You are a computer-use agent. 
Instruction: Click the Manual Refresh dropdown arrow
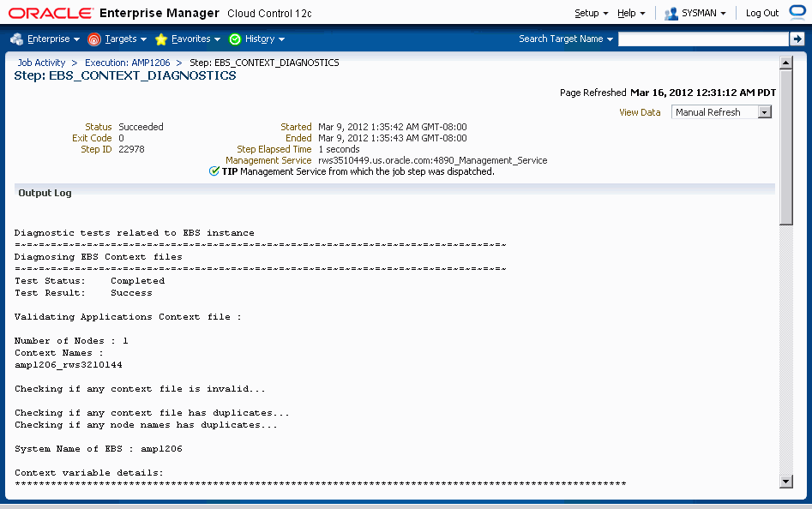[765, 112]
